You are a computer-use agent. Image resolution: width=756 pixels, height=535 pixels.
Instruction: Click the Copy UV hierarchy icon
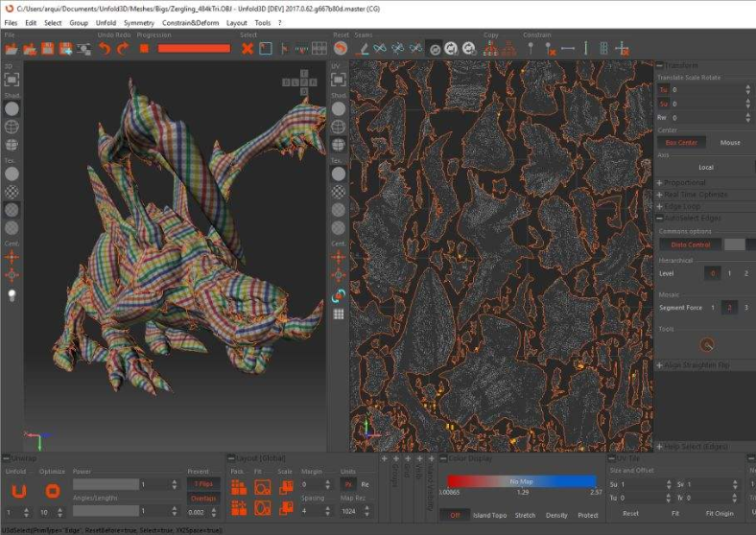(x=490, y=49)
